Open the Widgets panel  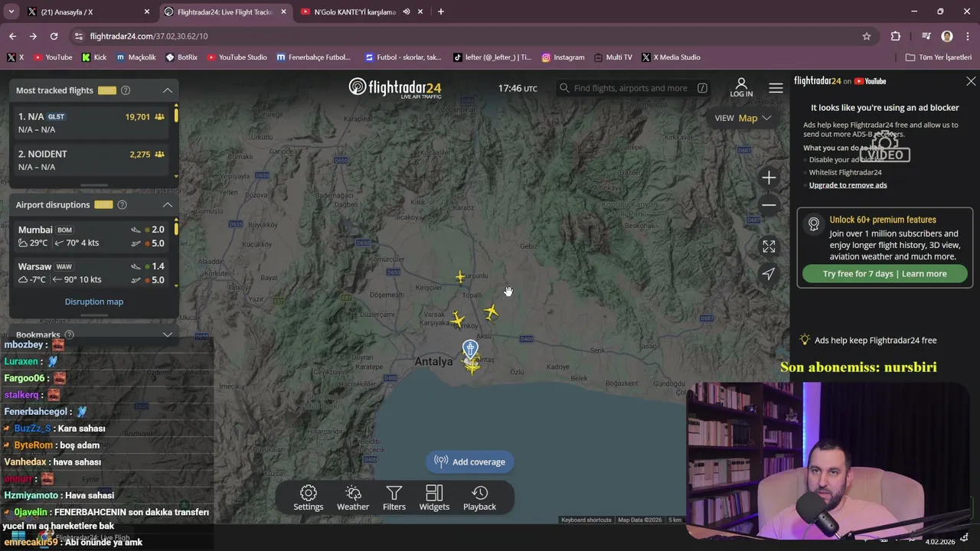[434, 497]
